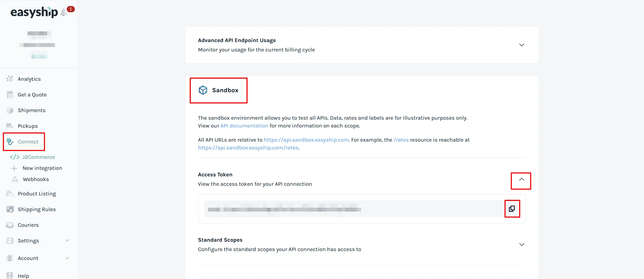Click the Sandbox cube icon
The width and height of the screenshot is (644, 279).
tap(203, 90)
